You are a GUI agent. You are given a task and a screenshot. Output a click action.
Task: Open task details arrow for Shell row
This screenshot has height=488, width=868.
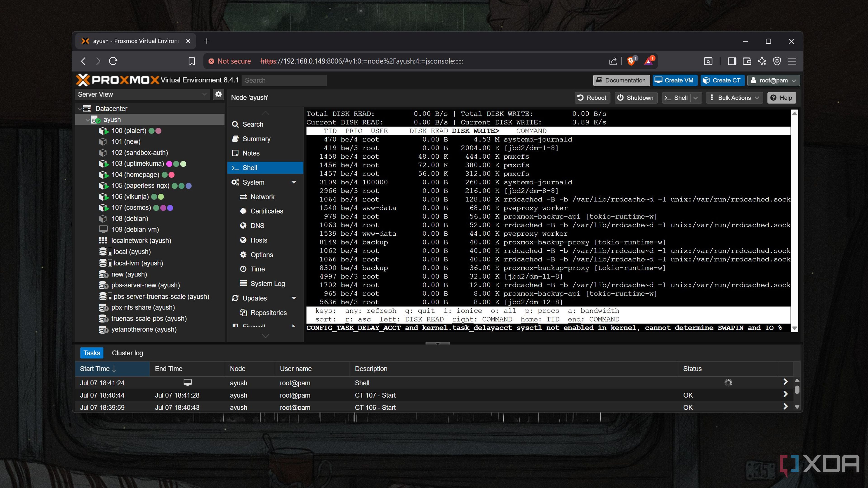(x=785, y=382)
